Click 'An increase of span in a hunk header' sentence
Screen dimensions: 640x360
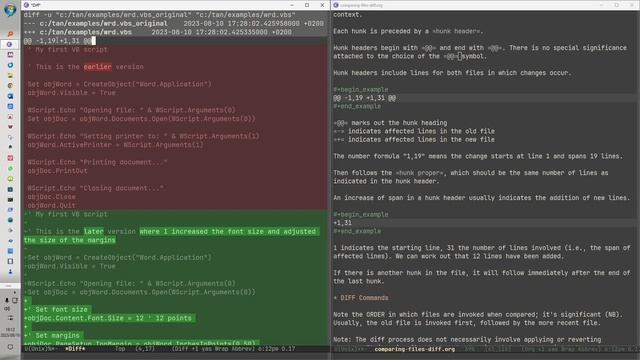click(x=482, y=198)
